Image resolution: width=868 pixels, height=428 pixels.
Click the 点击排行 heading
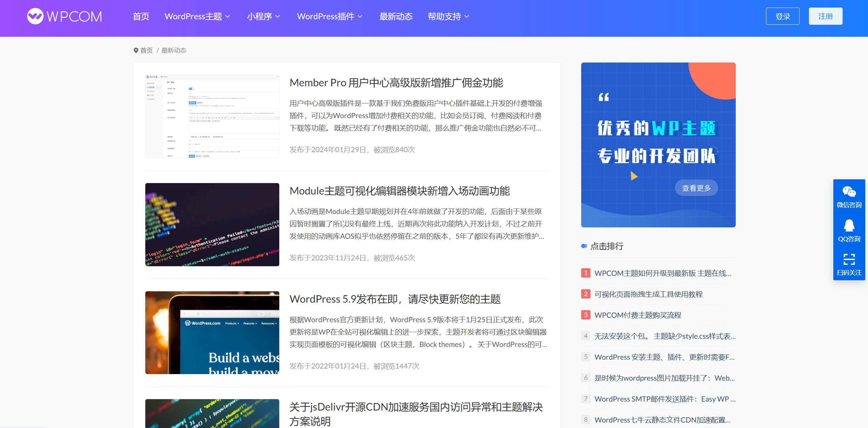pos(607,246)
